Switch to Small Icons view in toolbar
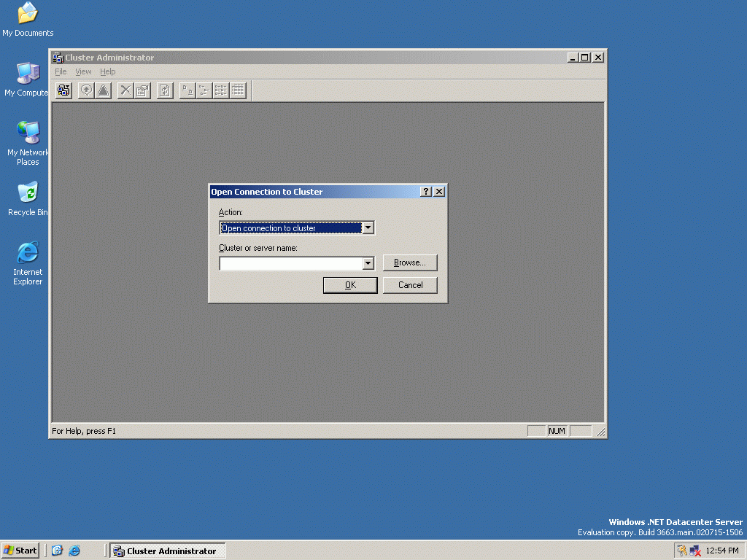747x560 pixels. [x=204, y=90]
